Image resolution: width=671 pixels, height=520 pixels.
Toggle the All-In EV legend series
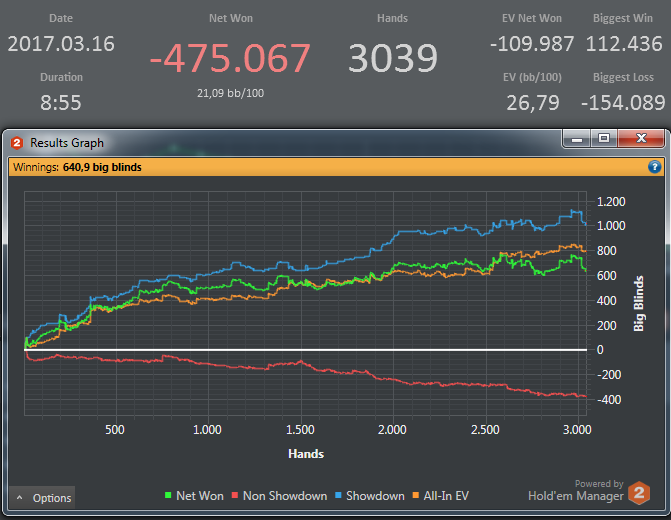tap(441, 496)
